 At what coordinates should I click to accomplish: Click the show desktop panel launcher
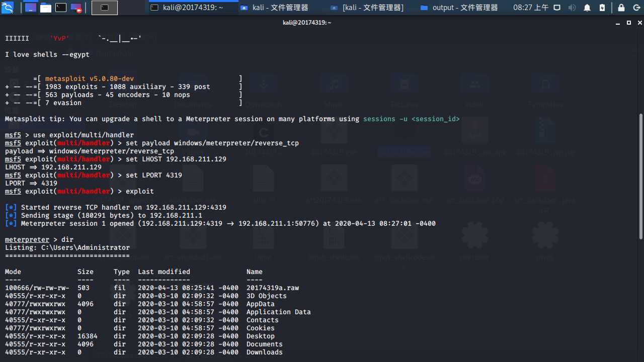coord(31,8)
